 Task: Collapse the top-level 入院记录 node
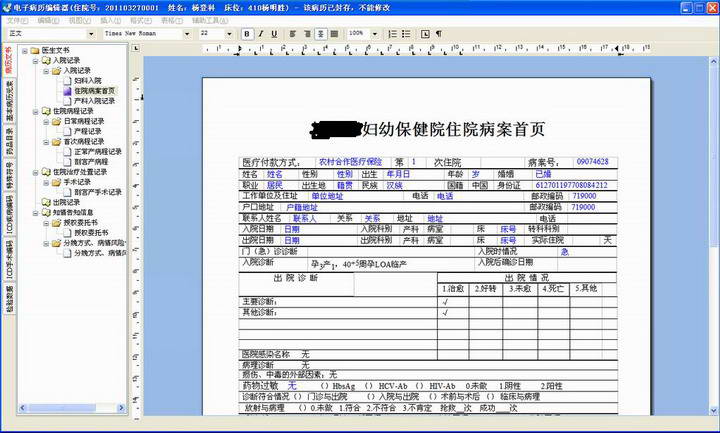click(35, 61)
